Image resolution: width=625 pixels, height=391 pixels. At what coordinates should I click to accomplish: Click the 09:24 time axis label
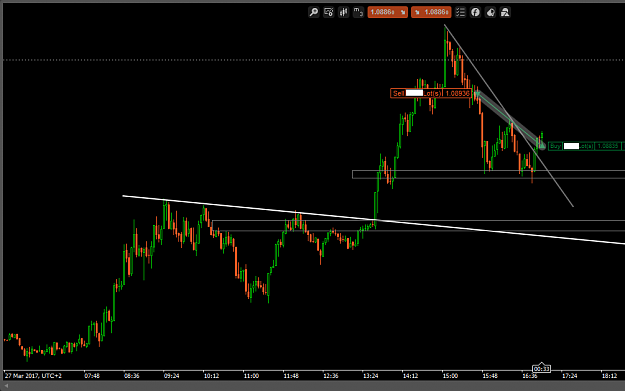(171, 376)
